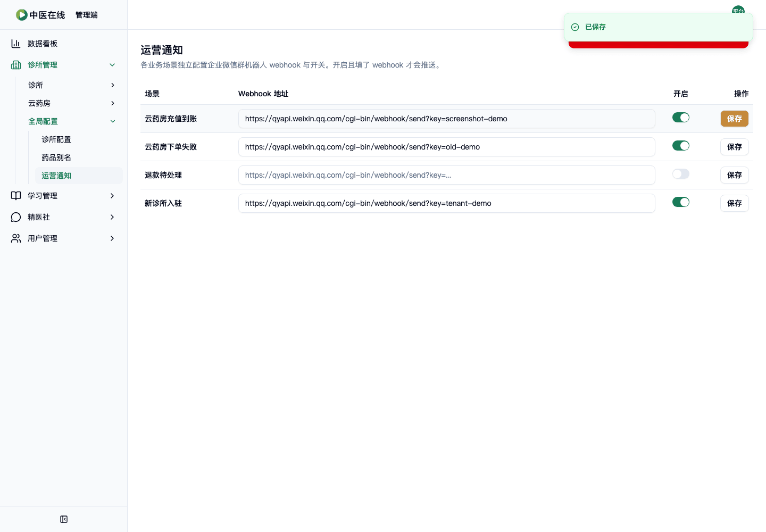This screenshot has width=766, height=532.
Task: Click the 管理端 label in the header
Action: click(87, 15)
